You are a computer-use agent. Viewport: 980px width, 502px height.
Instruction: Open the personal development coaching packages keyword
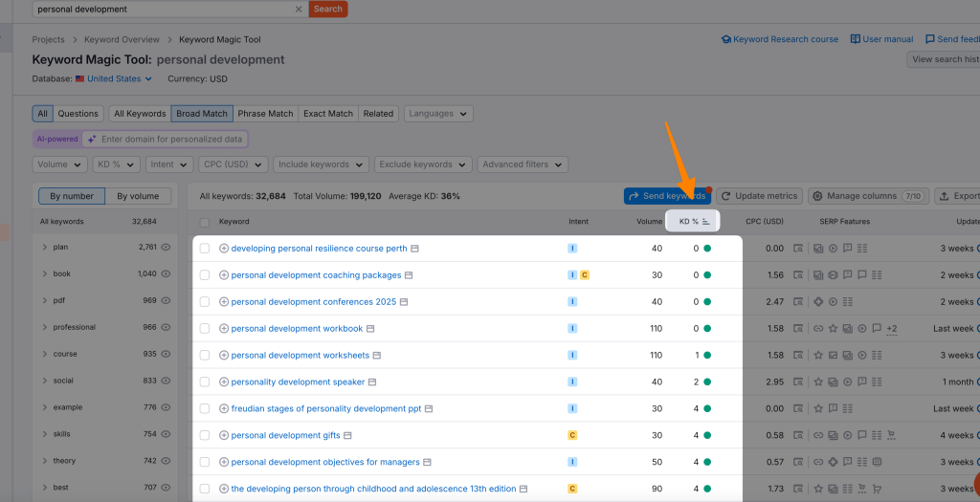point(316,275)
